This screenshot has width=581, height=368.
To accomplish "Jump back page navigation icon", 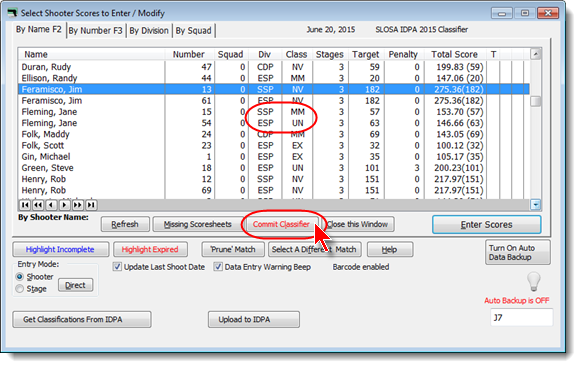I will click(38, 205).
